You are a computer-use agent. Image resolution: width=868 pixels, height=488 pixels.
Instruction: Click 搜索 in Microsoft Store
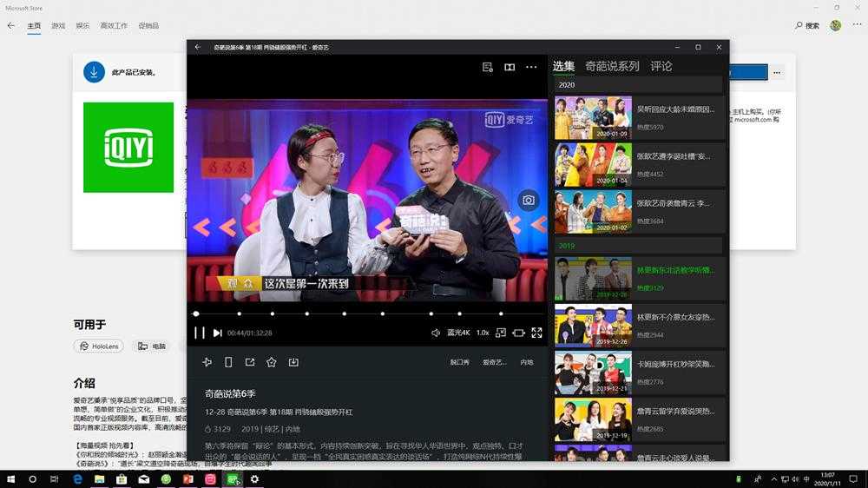[807, 25]
